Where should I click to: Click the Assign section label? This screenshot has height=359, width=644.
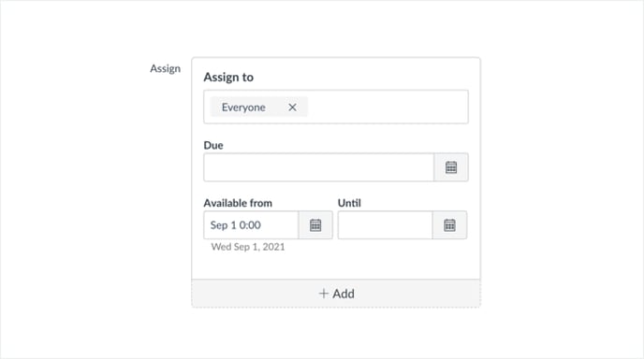(x=165, y=68)
